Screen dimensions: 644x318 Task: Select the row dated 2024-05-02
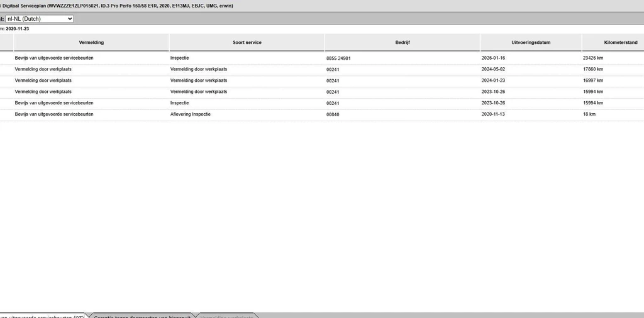tap(322, 69)
